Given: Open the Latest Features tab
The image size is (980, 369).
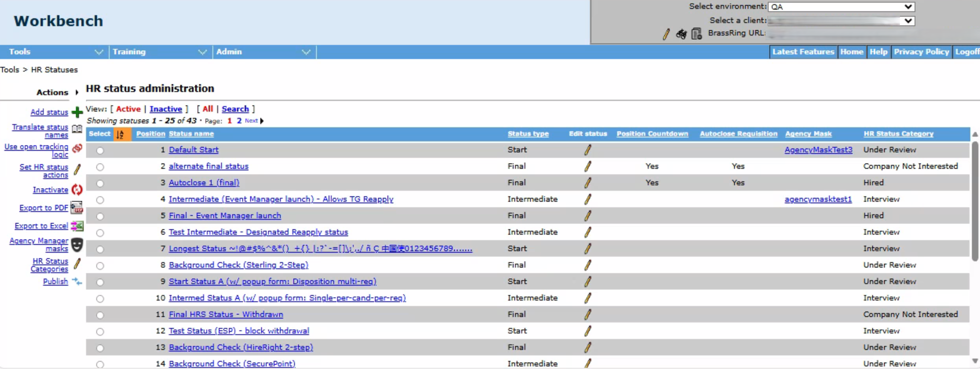Looking at the screenshot, I should click(x=803, y=52).
